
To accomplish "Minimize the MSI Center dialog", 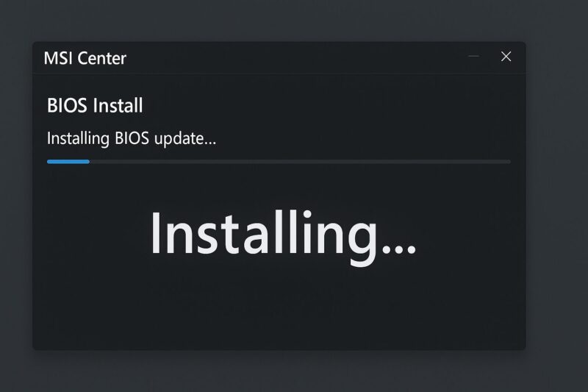I will click(x=474, y=57).
